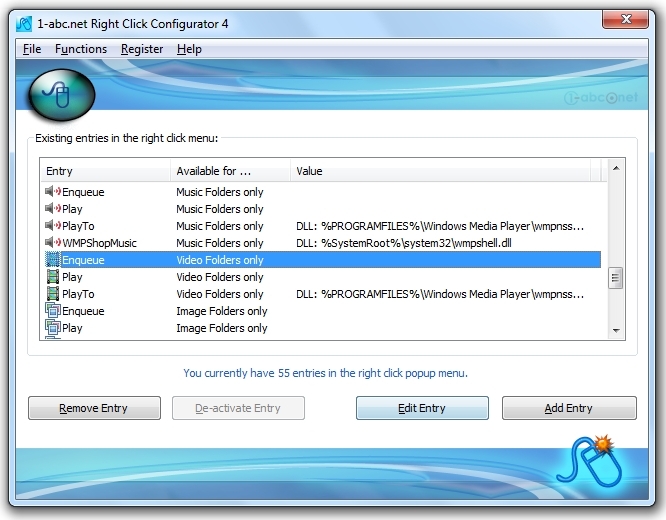
Task: Sort list by the Available for column header
Action: [230, 171]
